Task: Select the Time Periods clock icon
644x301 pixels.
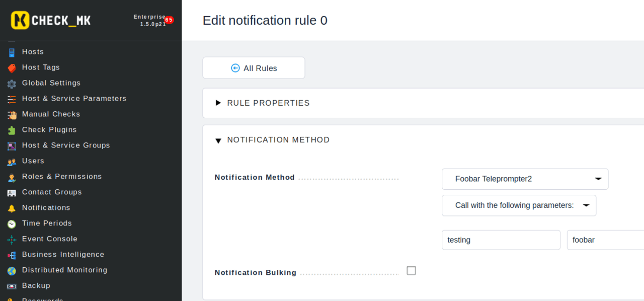Action: point(11,223)
